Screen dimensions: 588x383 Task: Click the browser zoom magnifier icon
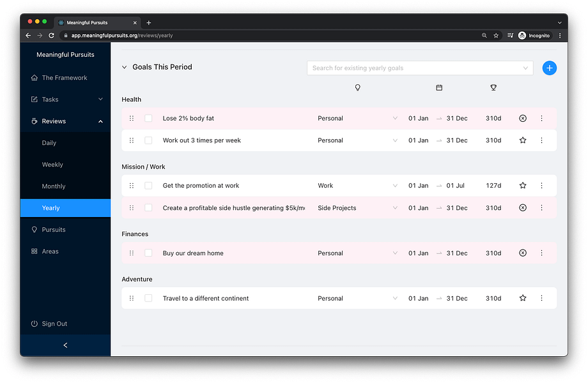pos(484,36)
